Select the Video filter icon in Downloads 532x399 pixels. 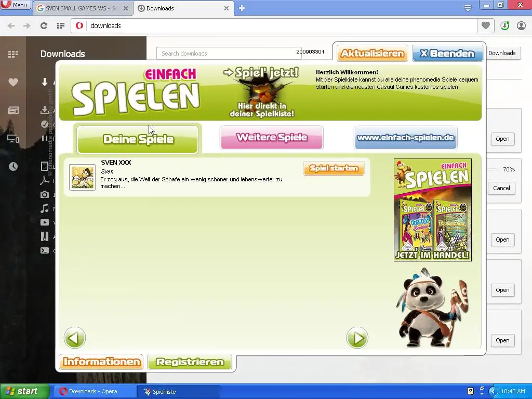point(45,222)
